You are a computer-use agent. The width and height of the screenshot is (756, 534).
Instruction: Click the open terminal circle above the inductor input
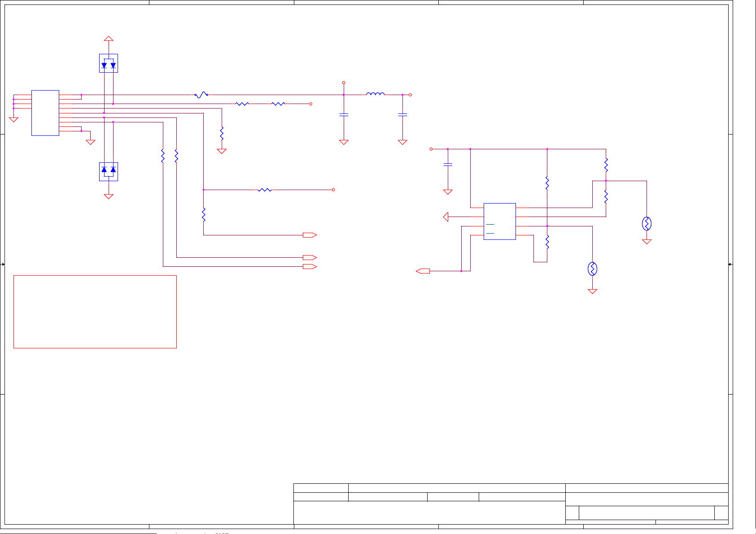(x=344, y=82)
